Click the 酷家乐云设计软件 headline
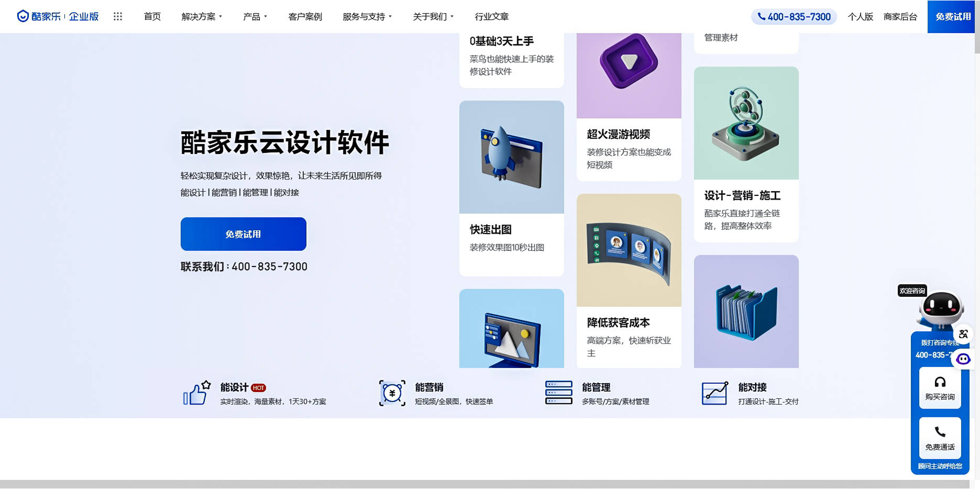This screenshot has width=980, height=489. pos(285,142)
